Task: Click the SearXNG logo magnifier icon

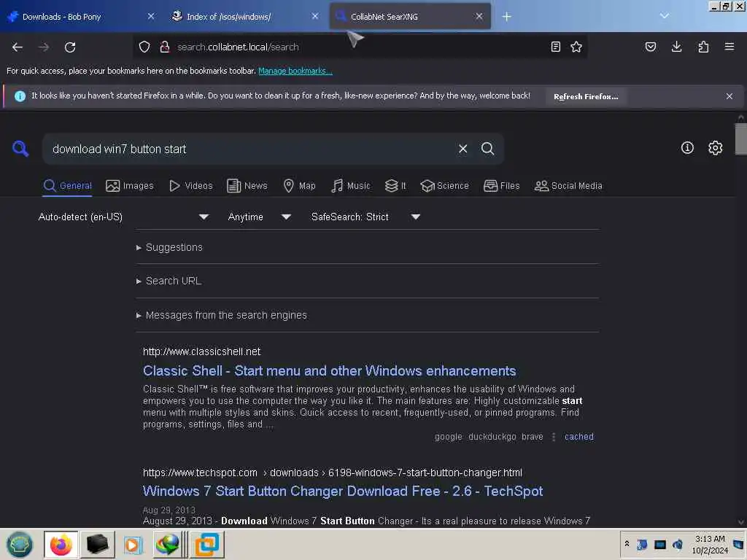Action: pyautogui.click(x=20, y=149)
